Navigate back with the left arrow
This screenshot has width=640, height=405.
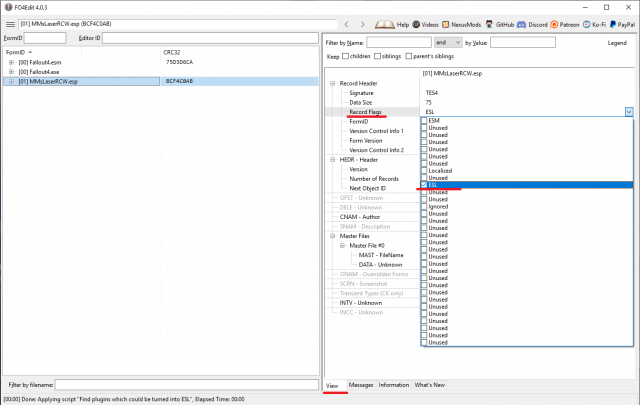(345, 23)
